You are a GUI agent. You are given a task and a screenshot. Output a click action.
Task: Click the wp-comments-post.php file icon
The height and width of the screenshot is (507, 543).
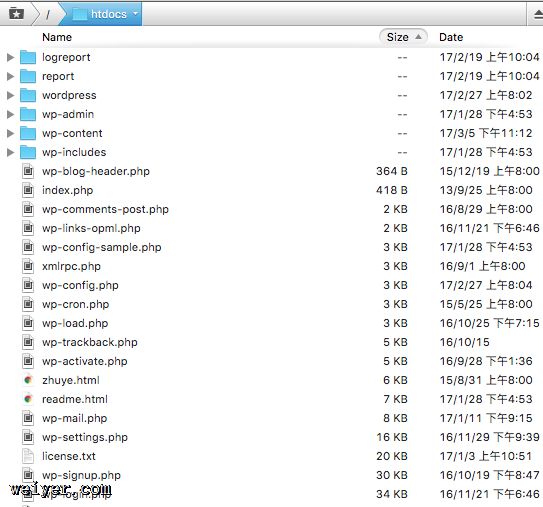pos(28,209)
